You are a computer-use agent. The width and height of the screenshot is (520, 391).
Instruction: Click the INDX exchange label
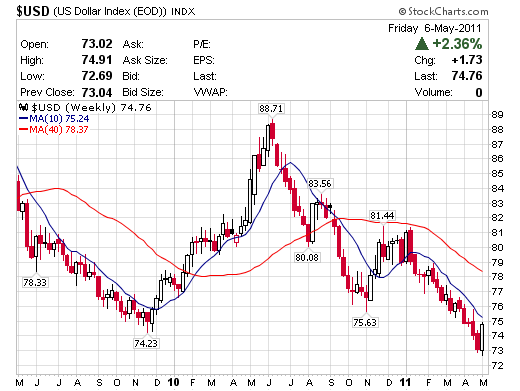pos(183,12)
